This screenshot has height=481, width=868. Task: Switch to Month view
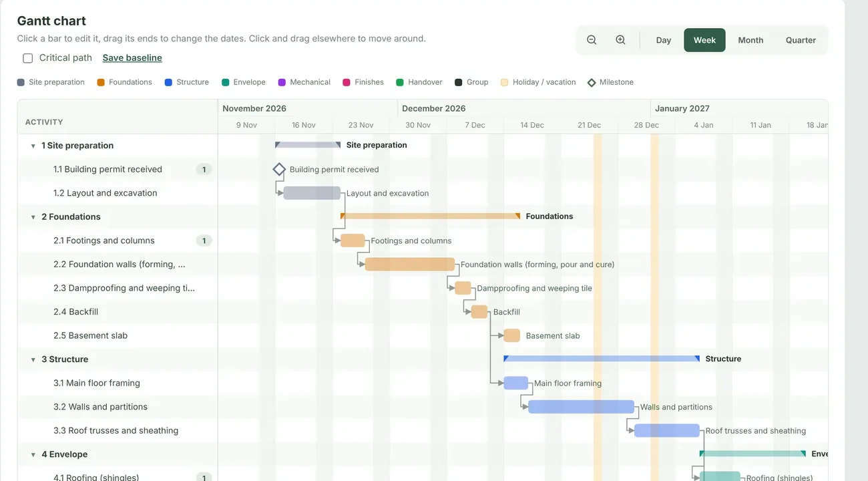tap(750, 40)
